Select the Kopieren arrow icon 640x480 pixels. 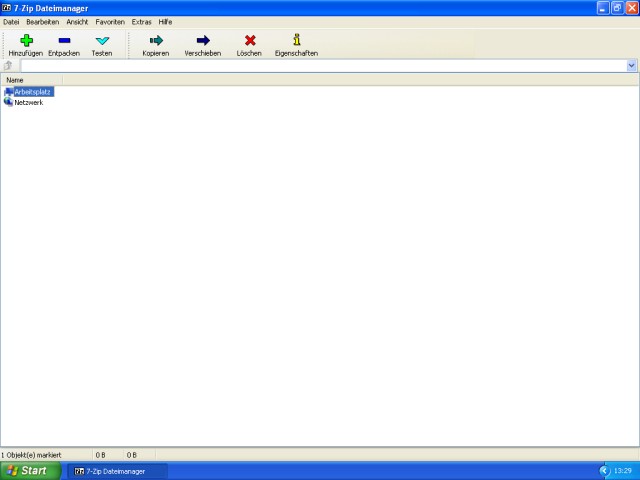156,40
